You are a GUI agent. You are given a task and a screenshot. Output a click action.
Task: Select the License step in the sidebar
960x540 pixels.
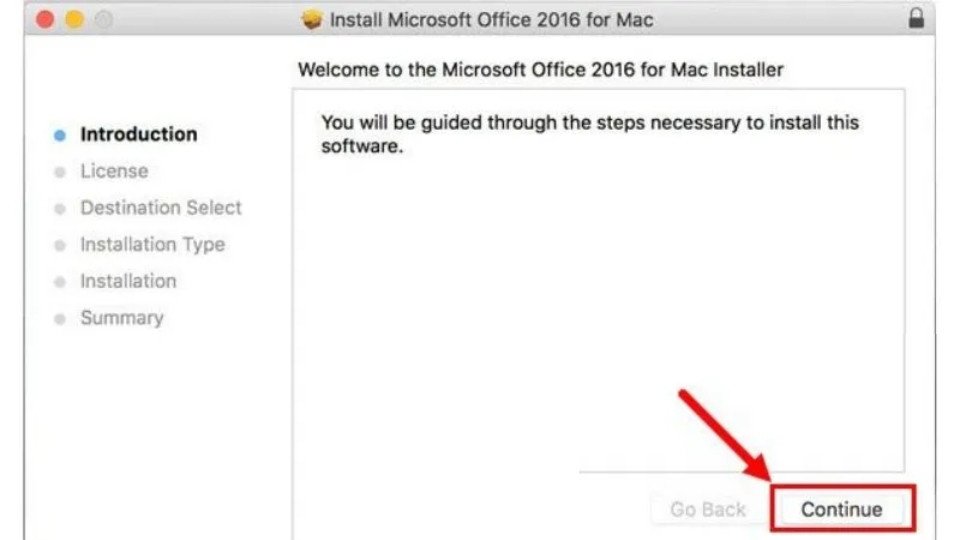click(114, 171)
